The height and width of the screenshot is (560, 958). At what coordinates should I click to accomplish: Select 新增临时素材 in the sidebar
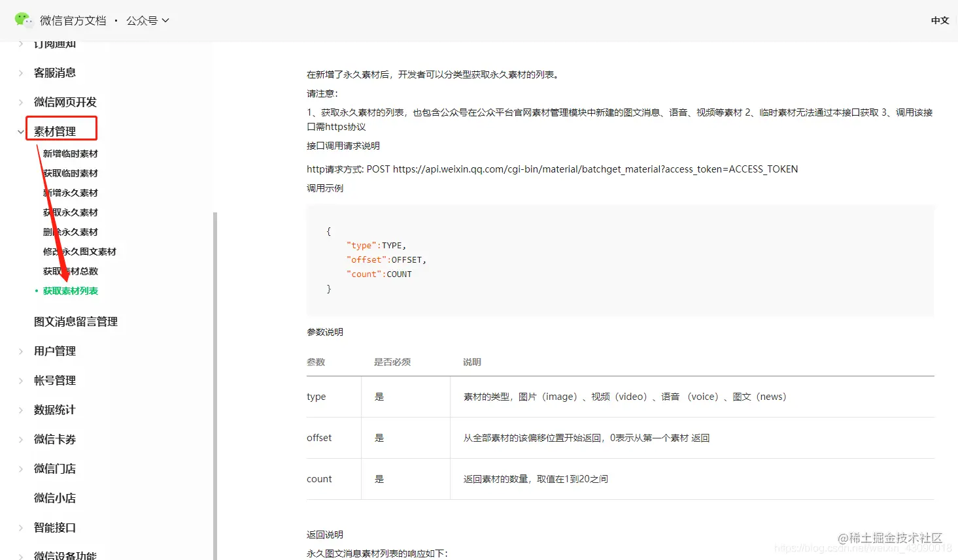pos(70,153)
